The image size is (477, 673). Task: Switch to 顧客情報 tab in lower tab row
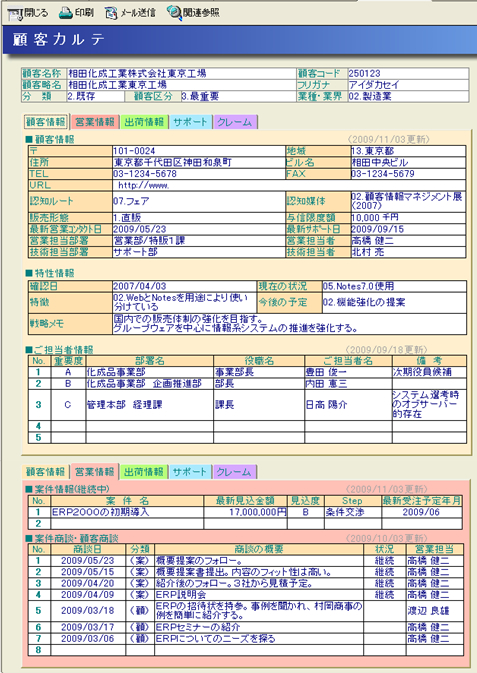[x=45, y=472]
